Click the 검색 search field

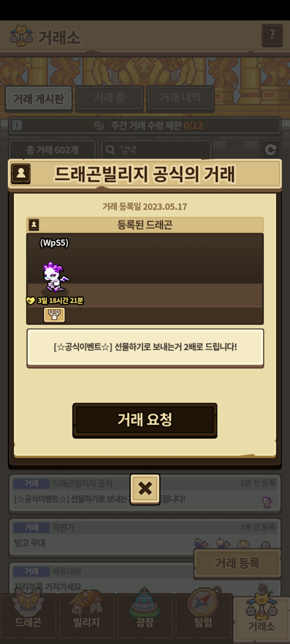coord(156,149)
